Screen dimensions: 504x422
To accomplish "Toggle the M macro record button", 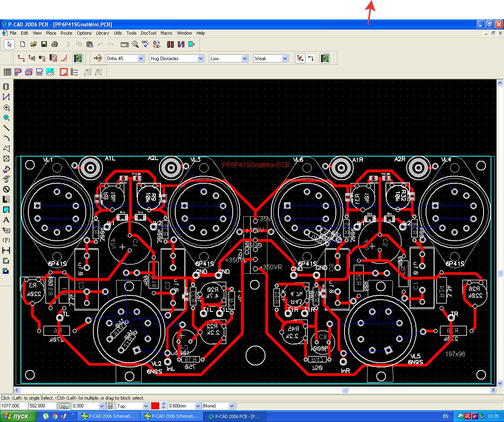I will coord(111,406).
